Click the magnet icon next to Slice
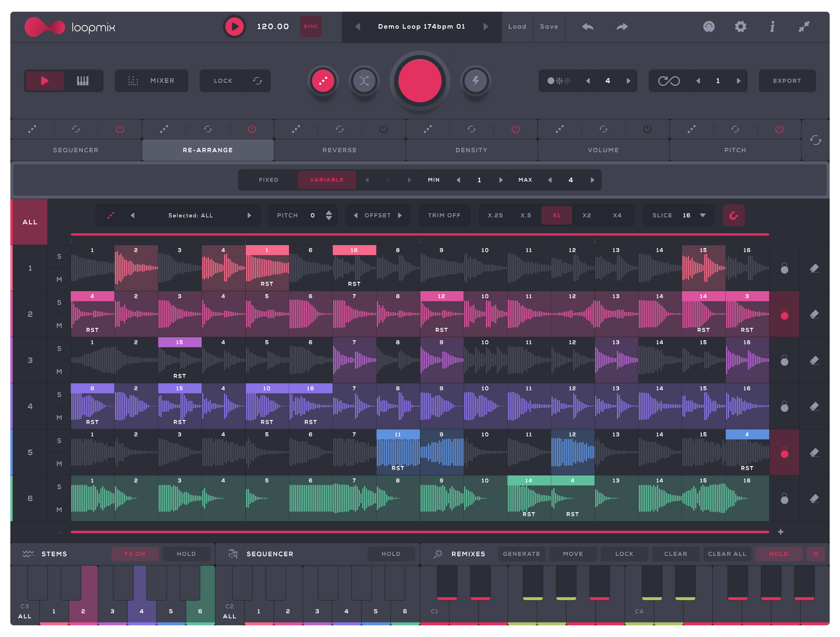The height and width of the screenshot is (637, 840). click(x=734, y=215)
